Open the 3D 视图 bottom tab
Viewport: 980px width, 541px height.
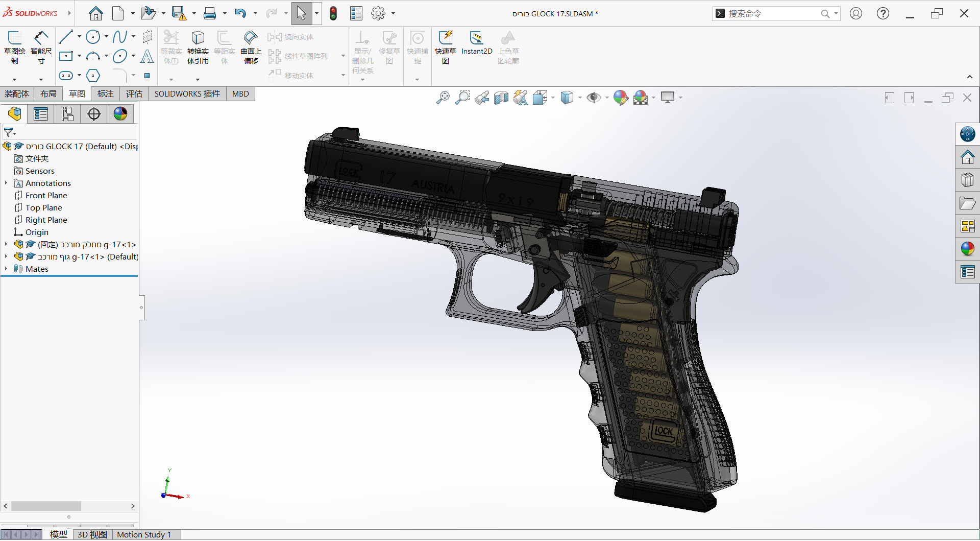(x=92, y=534)
